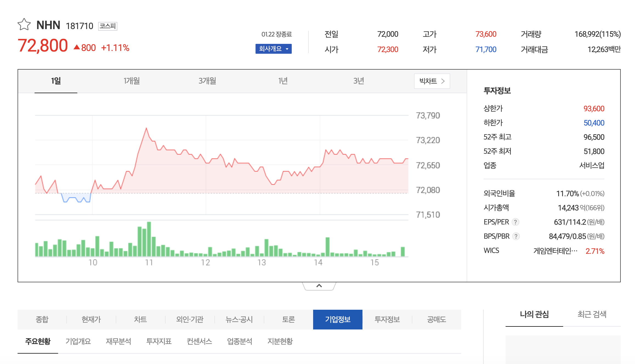Open the 뉴스·공시 tab
The width and height of the screenshot is (635, 364).
click(239, 319)
